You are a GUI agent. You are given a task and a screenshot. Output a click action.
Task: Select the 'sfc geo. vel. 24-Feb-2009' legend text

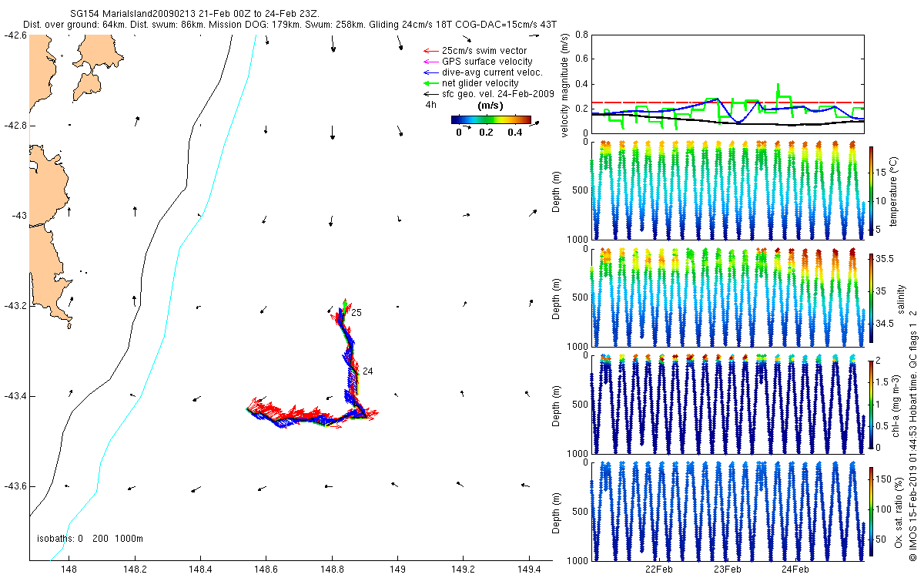coord(497,94)
